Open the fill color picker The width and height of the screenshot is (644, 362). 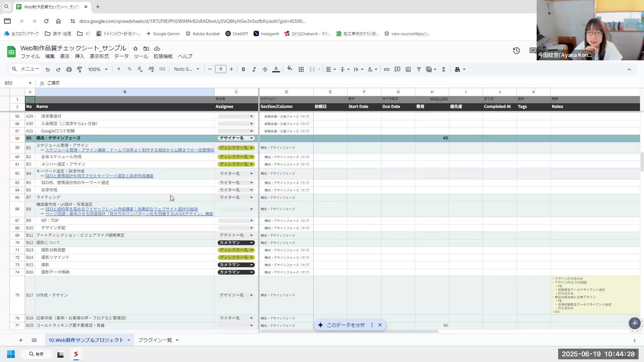coord(289,69)
